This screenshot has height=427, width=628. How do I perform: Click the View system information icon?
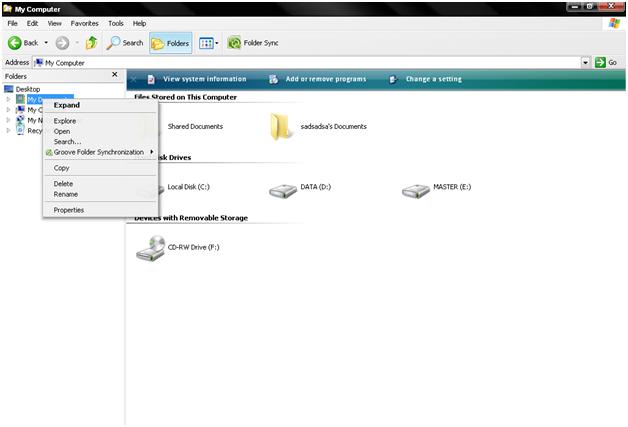[151, 79]
